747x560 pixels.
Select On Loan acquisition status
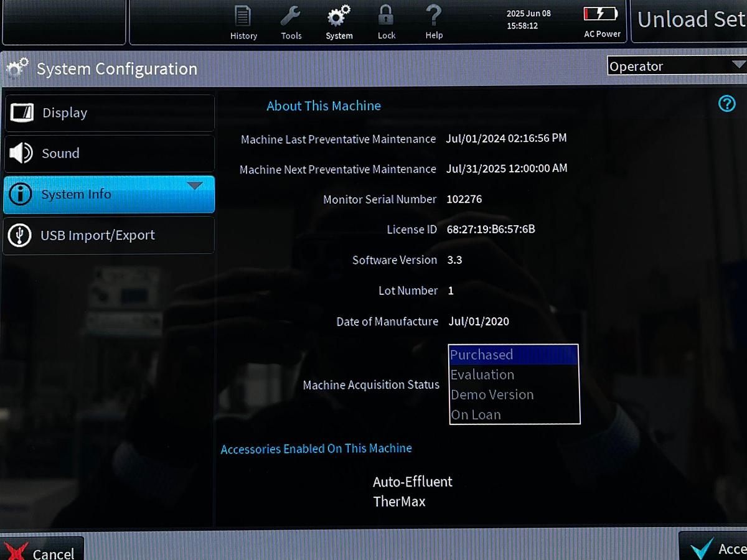point(514,414)
